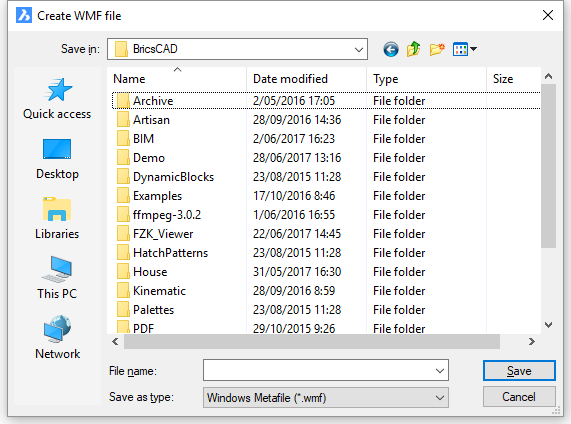Select the ffmpeg-3.0.2 folder
The width and height of the screenshot is (571, 424).
click(167, 215)
